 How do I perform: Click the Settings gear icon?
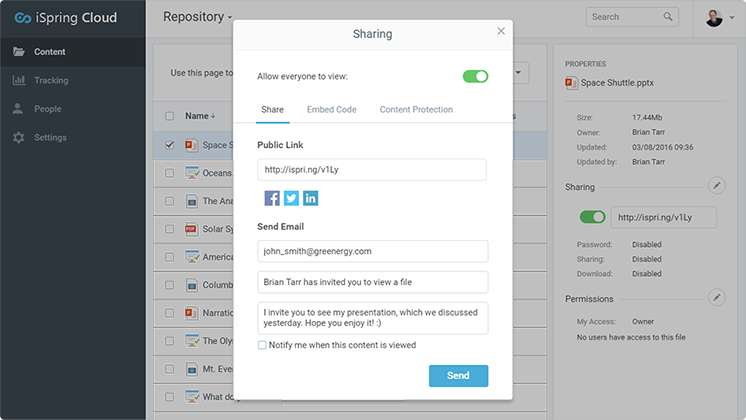pyautogui.click(x=19, y=137)
